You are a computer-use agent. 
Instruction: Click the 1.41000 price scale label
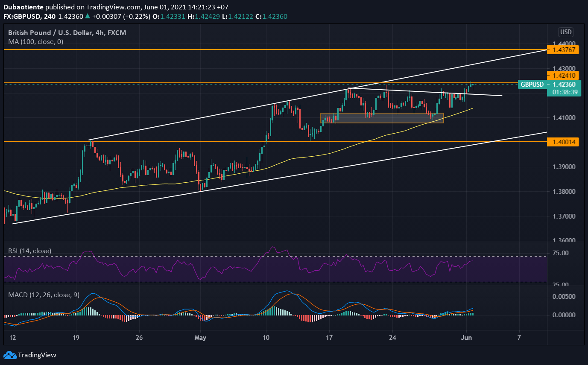click(x=564, y=118)
